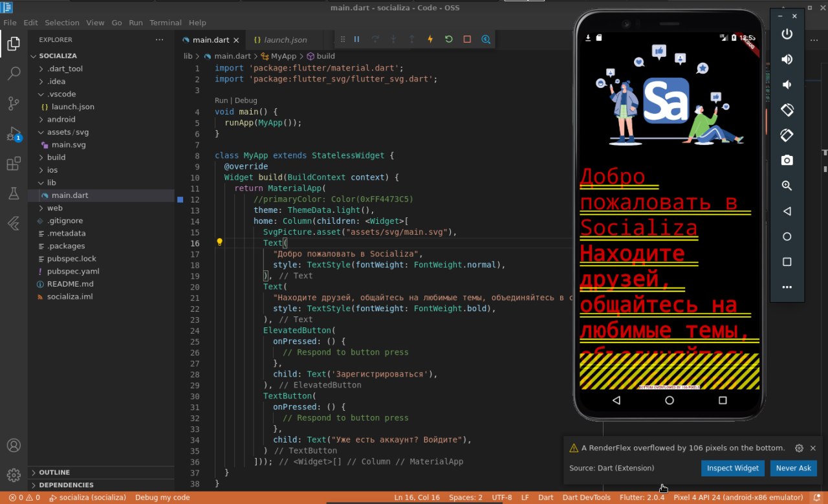This screenshot has width=828, height=504.
Task: Open the Manage gear in activity bar
Action: [14, 476]
